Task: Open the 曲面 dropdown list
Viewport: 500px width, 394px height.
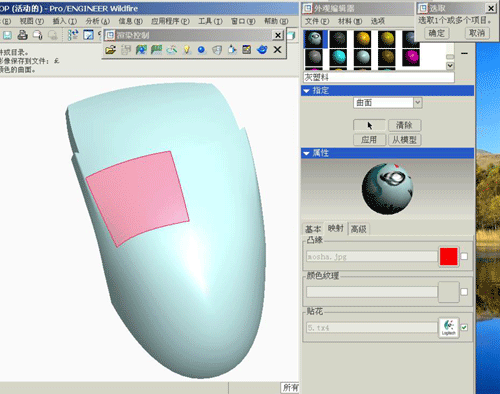Action: tap(418, 103)
